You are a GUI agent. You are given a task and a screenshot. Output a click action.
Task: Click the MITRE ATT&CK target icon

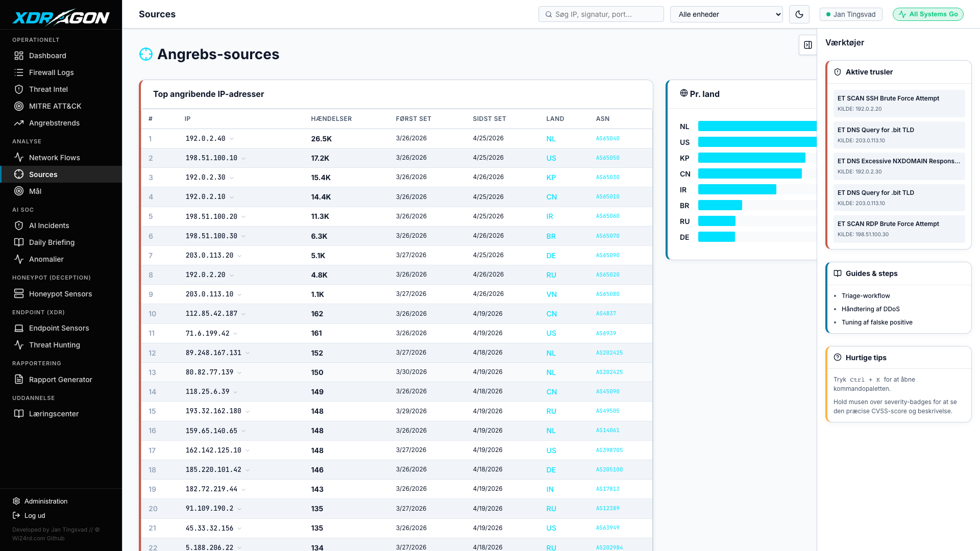(x=19, y=106)
